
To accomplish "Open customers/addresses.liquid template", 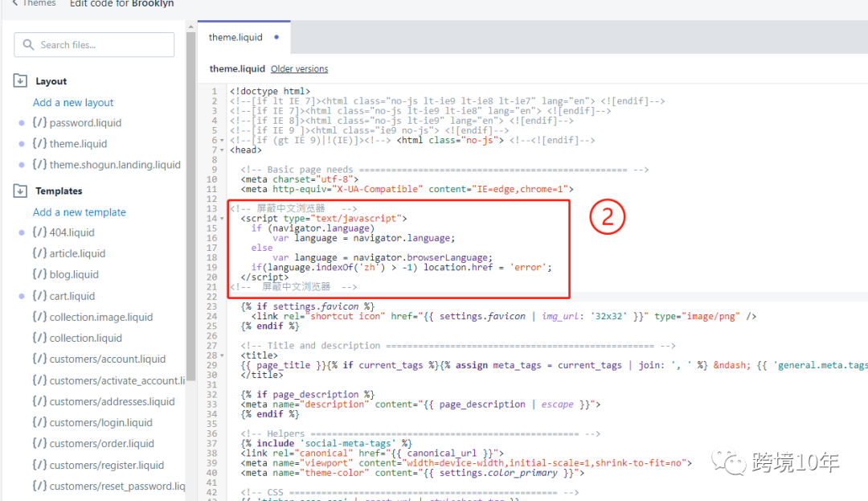I will (x=112, y=402).
